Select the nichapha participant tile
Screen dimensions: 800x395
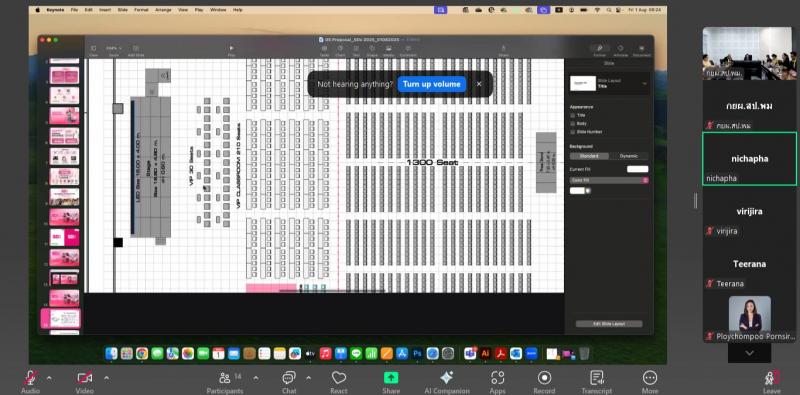[x=749, y=159]
